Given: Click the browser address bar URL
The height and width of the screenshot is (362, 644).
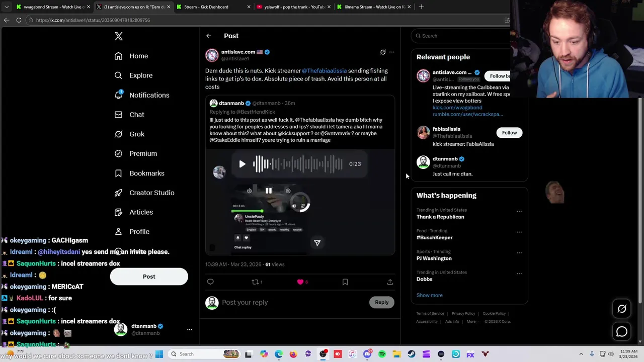Looking at the screenshot, I should click(x=93, y=20).
